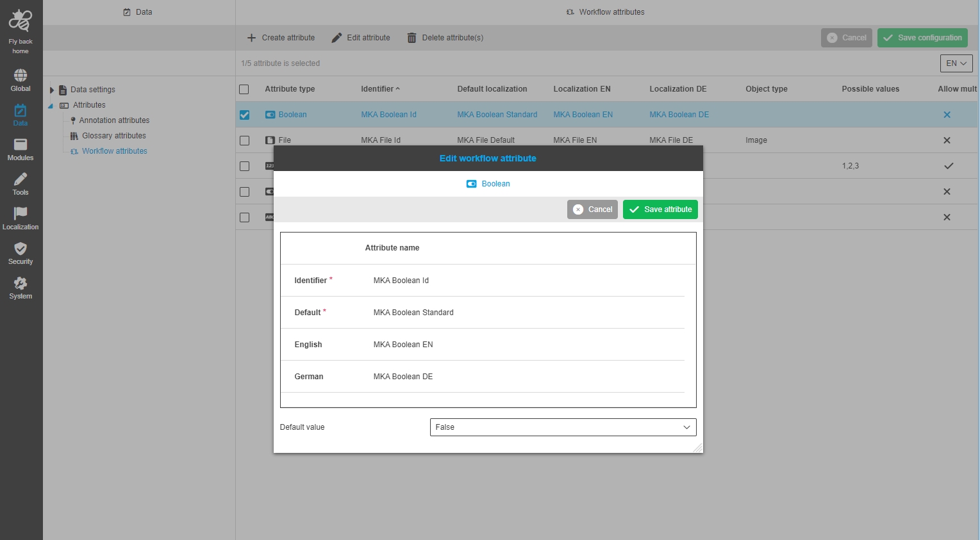Click Save attribute in the dialog
This screenshot has width=980, height=540.
(660, 209)
